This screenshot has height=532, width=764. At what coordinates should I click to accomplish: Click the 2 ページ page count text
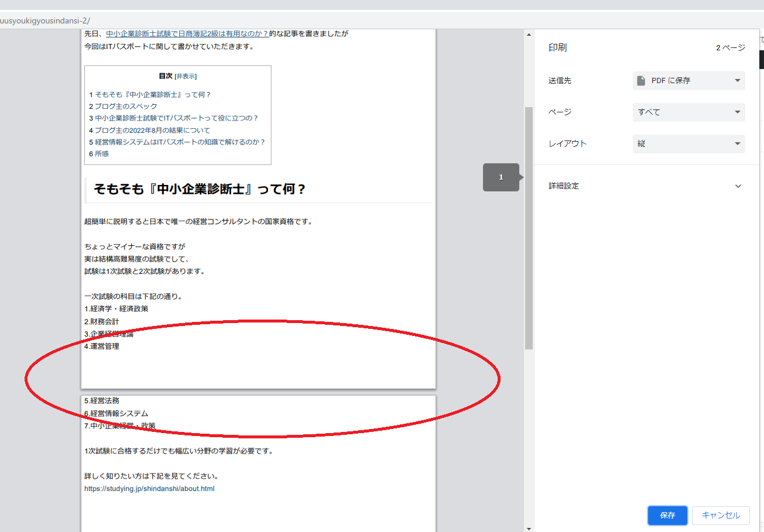731,48
